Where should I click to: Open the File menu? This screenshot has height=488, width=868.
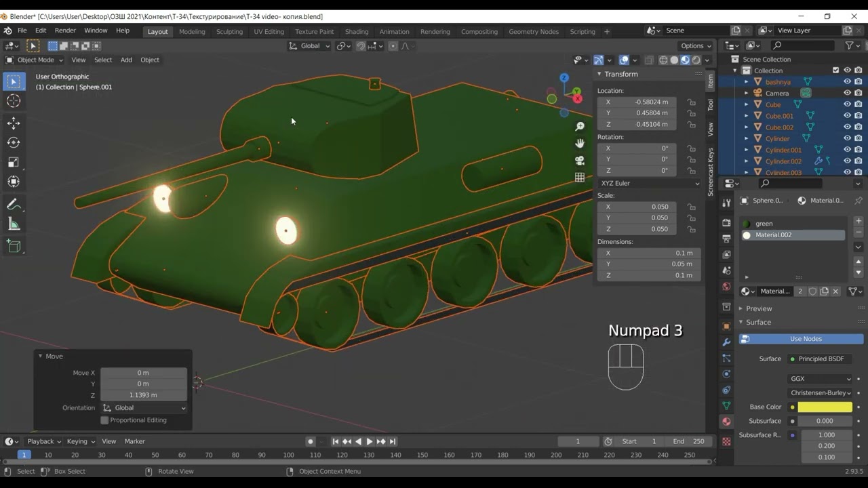coord(22,30)
